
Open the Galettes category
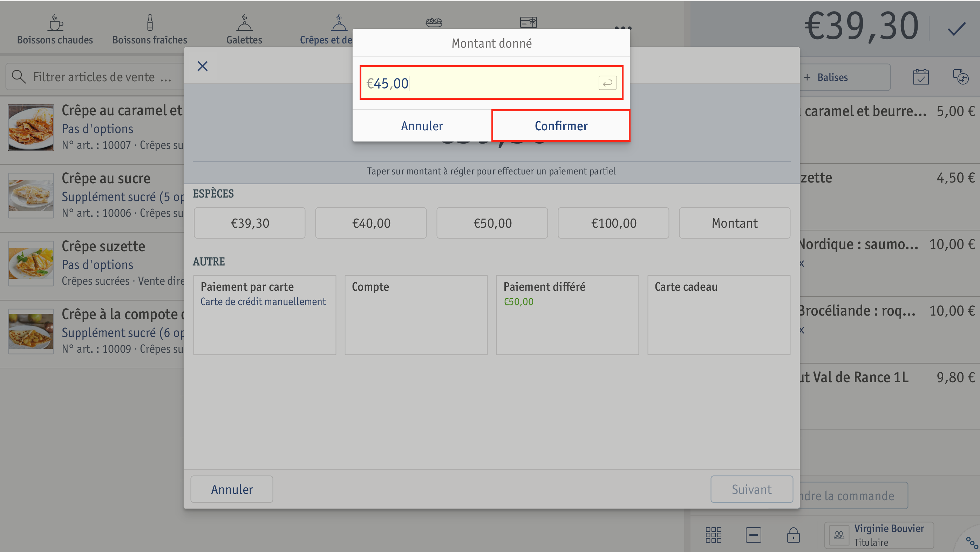coord(244,30)
